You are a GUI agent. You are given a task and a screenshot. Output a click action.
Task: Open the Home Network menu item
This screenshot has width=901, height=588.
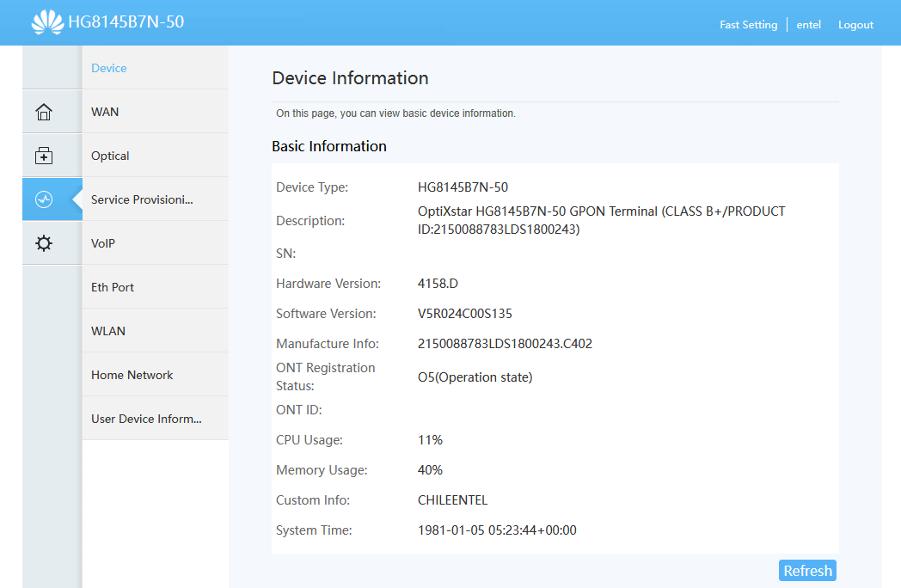pyautogui.click(x=155, y=375)
